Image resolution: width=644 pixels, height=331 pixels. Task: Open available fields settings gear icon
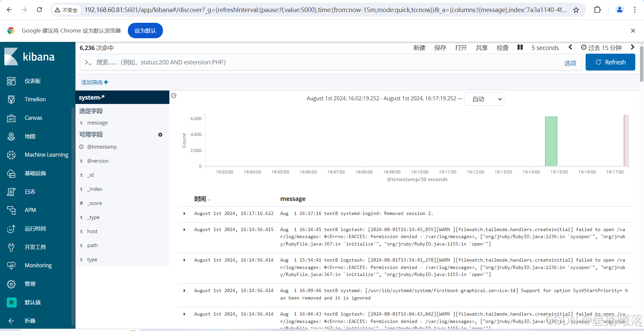tap(160, 134)
